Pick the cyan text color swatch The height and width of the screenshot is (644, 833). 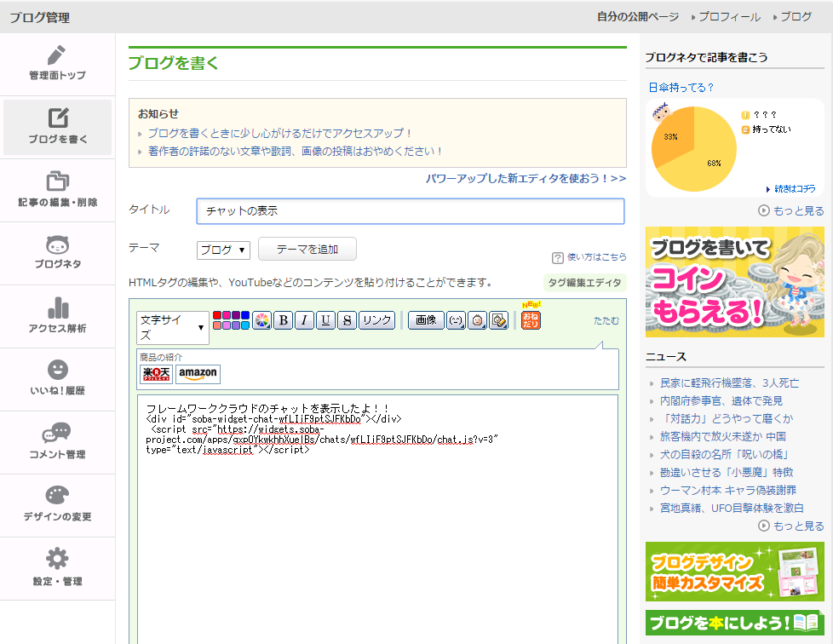(x=245, y=325)
